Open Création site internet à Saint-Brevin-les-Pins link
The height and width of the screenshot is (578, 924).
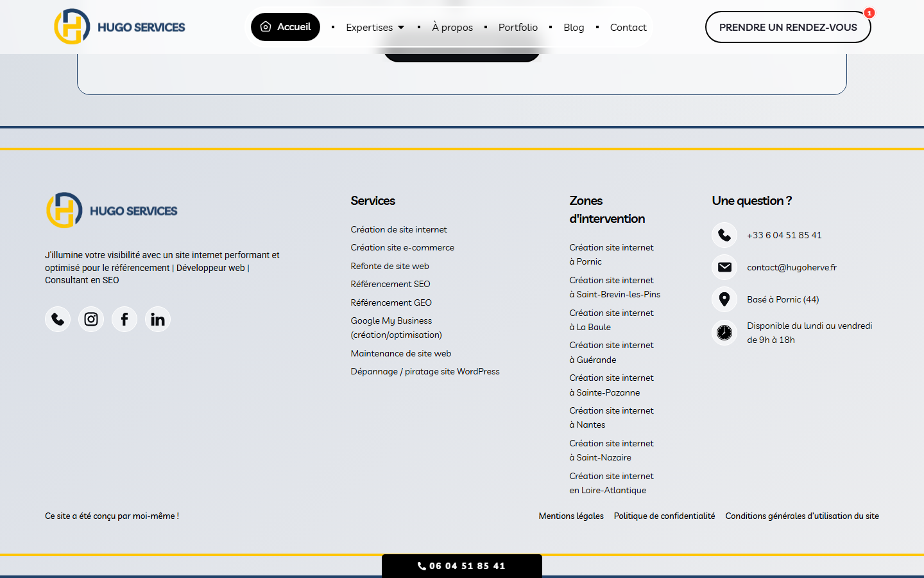[x=615, y=287]
